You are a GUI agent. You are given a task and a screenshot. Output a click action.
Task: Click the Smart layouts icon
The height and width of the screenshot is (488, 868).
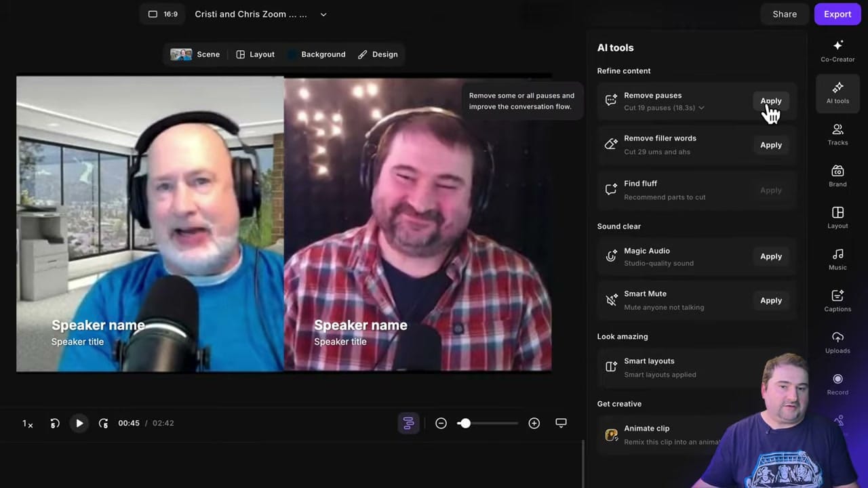[x=611, y=367]
